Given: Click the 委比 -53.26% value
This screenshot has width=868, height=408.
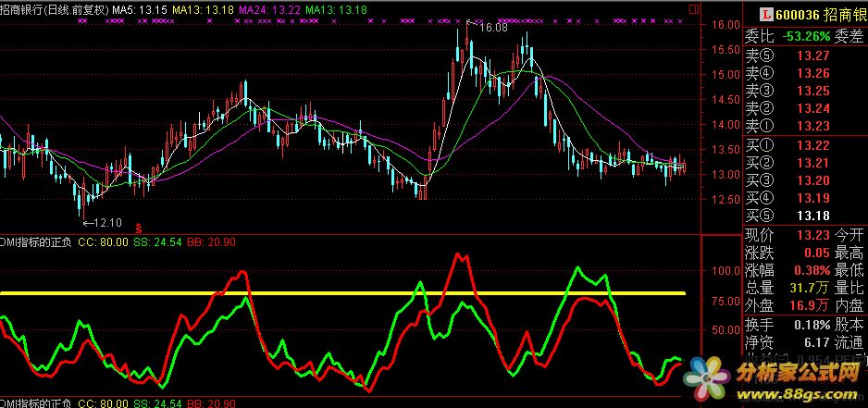Looking at the screenshot, I should coord(806,37).
